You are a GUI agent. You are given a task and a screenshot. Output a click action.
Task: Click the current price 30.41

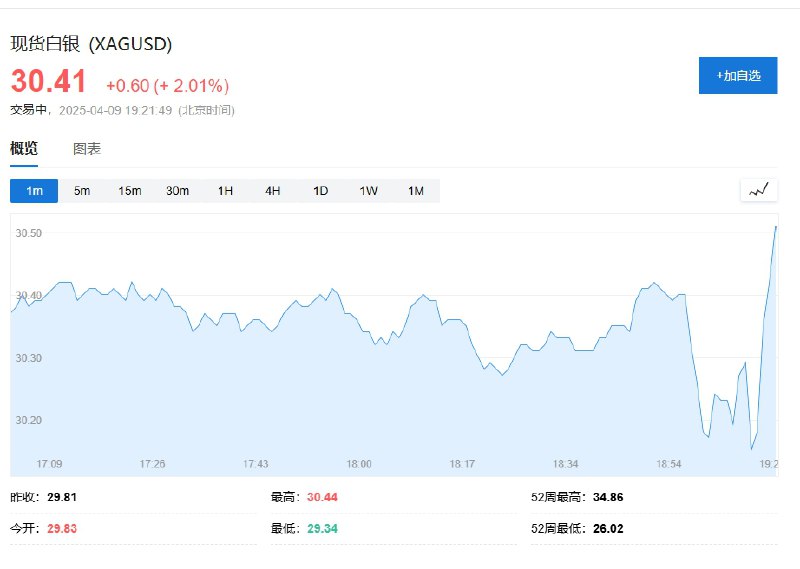click(48, 82)
